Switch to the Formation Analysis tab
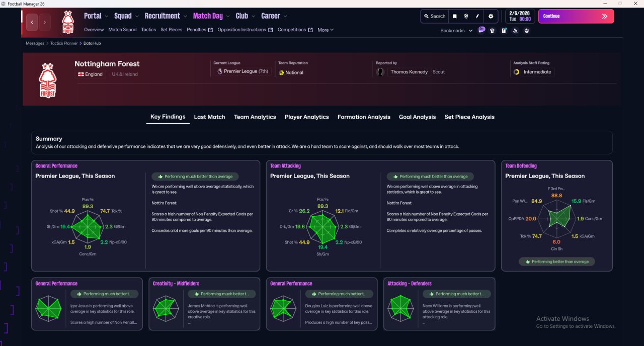This screenshot has height=346, width=644. pos(364,117)
